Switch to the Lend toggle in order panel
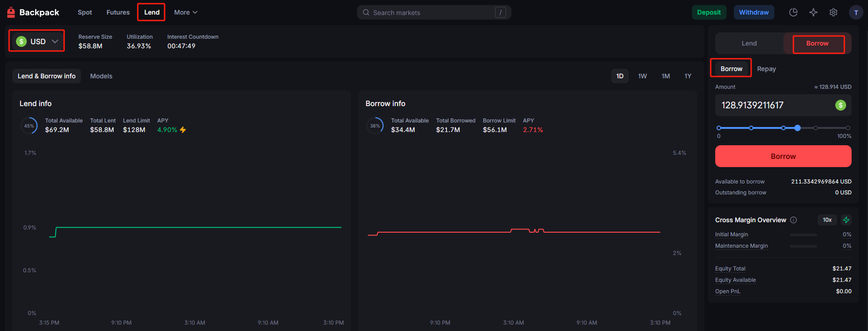 tap(749, 43)
